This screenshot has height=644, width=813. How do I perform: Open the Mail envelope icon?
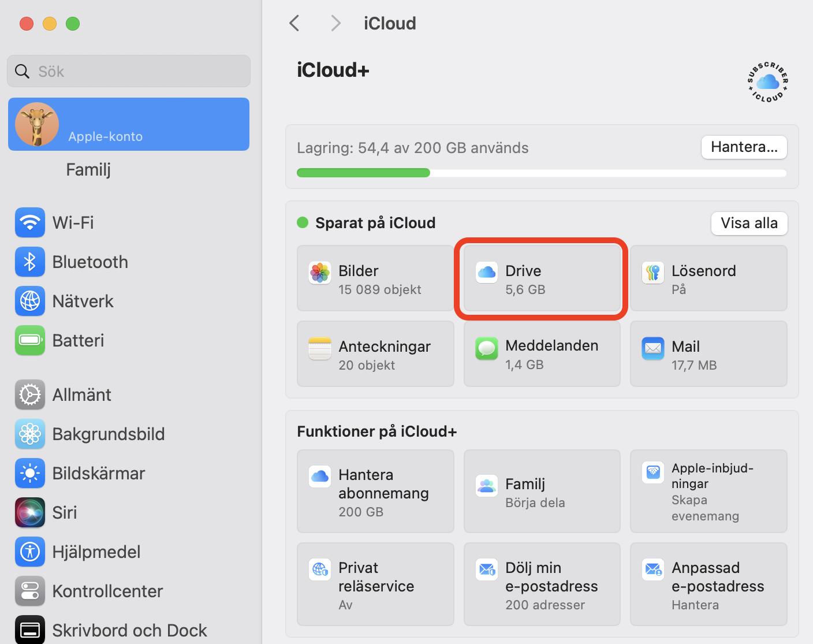(x=653, y=348)
